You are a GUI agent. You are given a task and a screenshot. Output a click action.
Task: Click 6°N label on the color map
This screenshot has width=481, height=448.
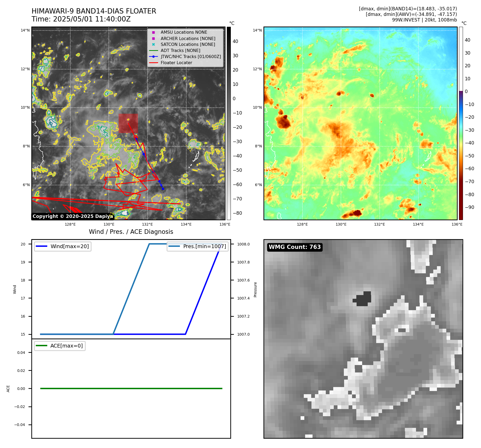pyautogui.click(x=258, y=185)
